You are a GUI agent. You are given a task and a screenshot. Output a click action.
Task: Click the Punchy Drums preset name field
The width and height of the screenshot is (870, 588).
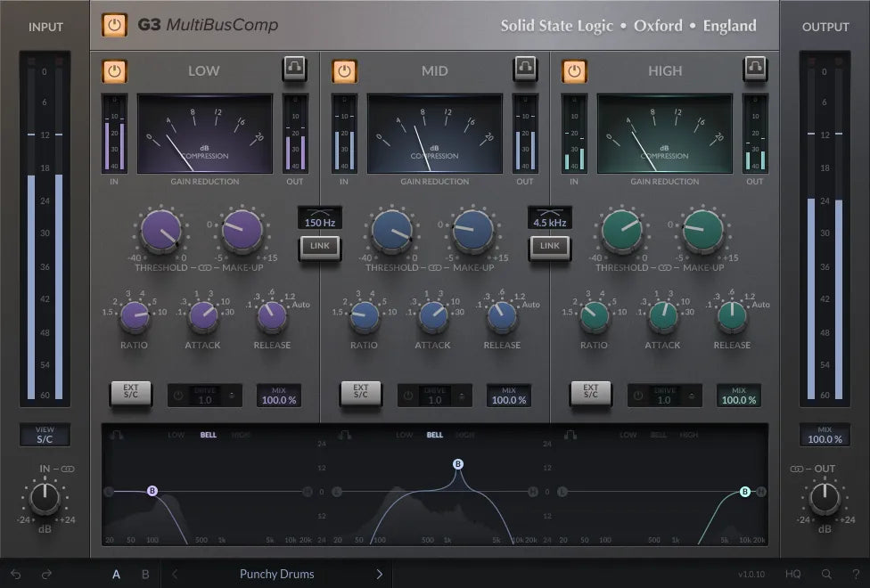[276, 575]
